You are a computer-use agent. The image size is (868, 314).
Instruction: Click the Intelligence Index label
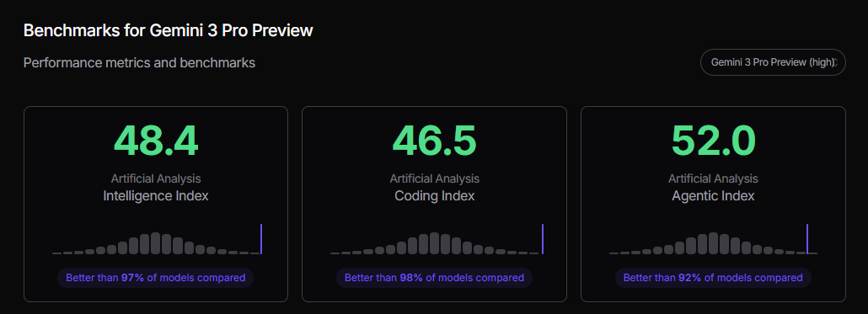[156, 195]
